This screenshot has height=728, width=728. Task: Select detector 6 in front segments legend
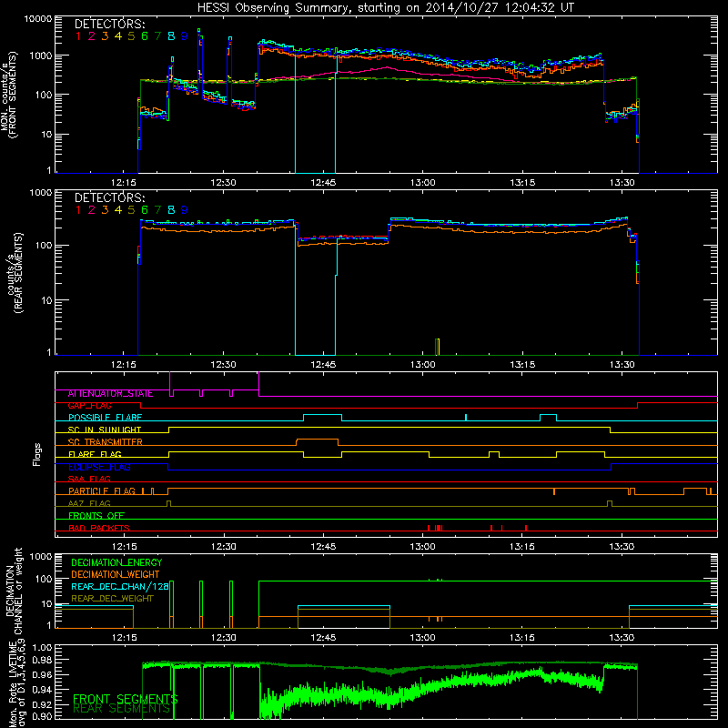pos(145,36)
